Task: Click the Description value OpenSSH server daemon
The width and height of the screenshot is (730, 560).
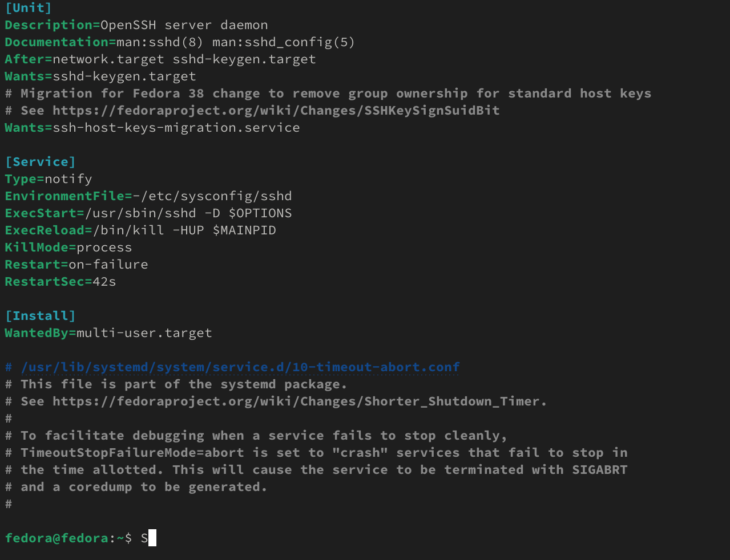Action: (184, 25)
